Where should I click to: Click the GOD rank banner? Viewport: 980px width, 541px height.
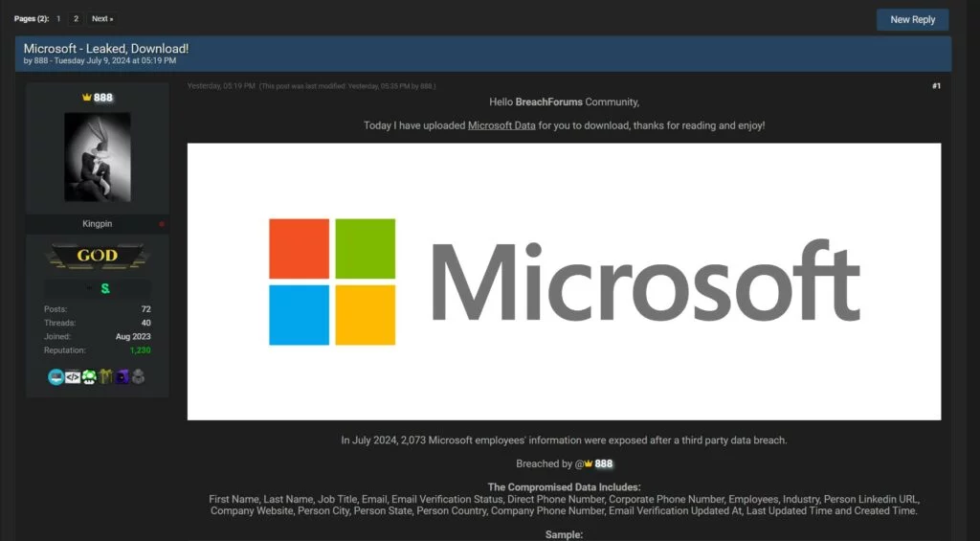point(97,256)
